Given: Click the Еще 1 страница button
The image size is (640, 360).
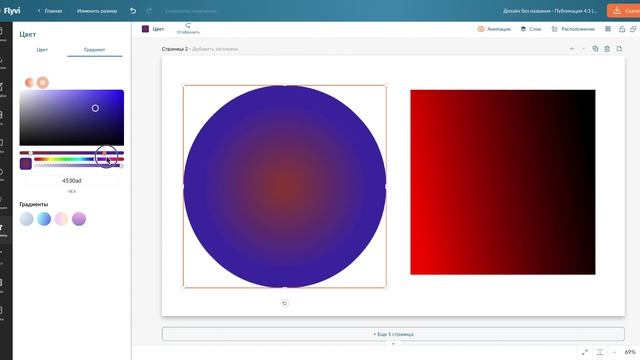Looking at the screenshot, I should pos(393,334).
